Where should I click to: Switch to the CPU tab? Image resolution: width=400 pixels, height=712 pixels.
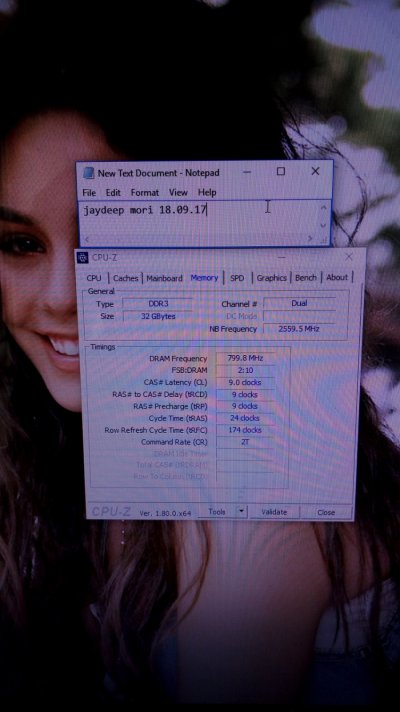click(x=94, y=278)
